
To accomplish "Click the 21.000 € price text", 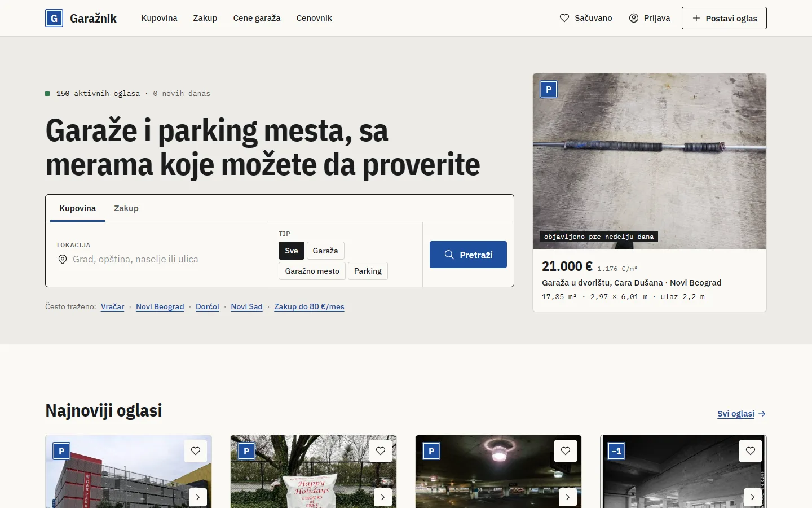I will pos(567,266).
